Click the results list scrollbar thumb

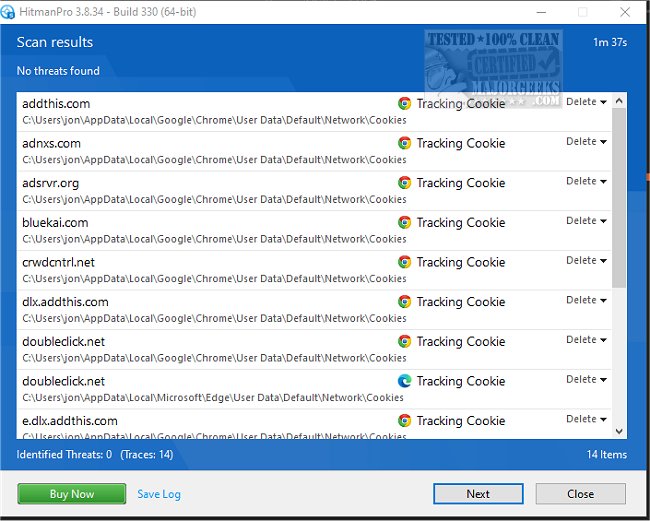point(619,198)
